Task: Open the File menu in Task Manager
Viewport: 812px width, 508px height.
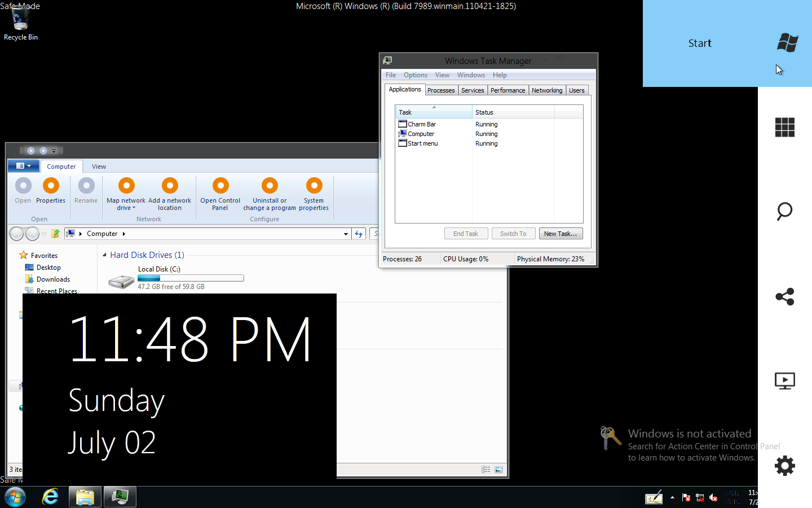Action: (391, 75)
